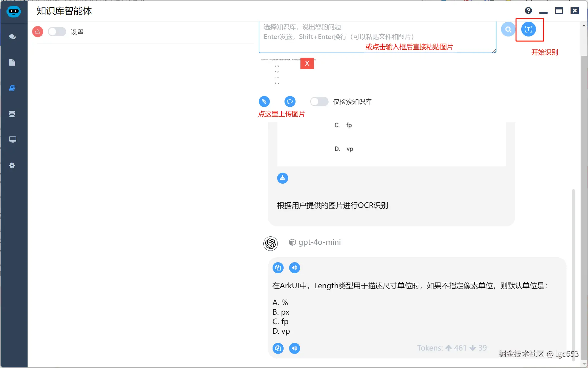
Task: Open the database stack sidebar icon
Action: point(12,114)
